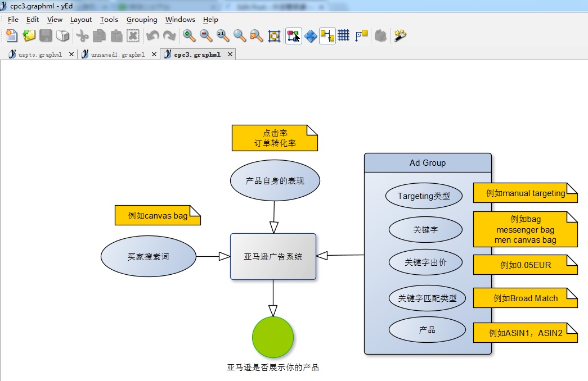
Task: Toggle orthogonal edges snapping button
Action: pyautogui.click(x=327, y=36)
